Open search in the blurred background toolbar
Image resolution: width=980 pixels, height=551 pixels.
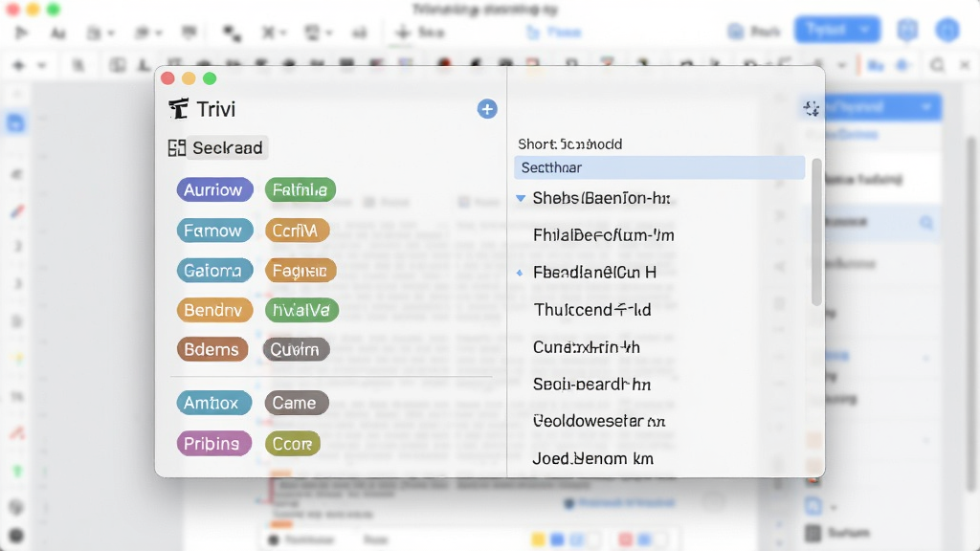click(x=937, y=65)
